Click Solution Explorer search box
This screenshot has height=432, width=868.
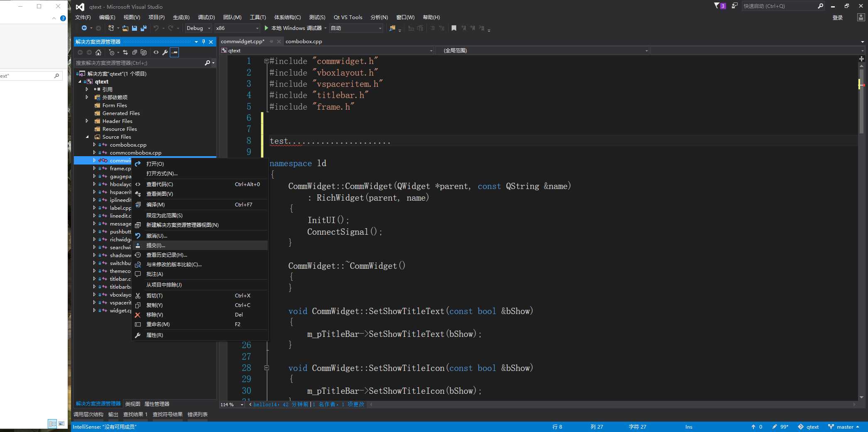coord(139,63)
